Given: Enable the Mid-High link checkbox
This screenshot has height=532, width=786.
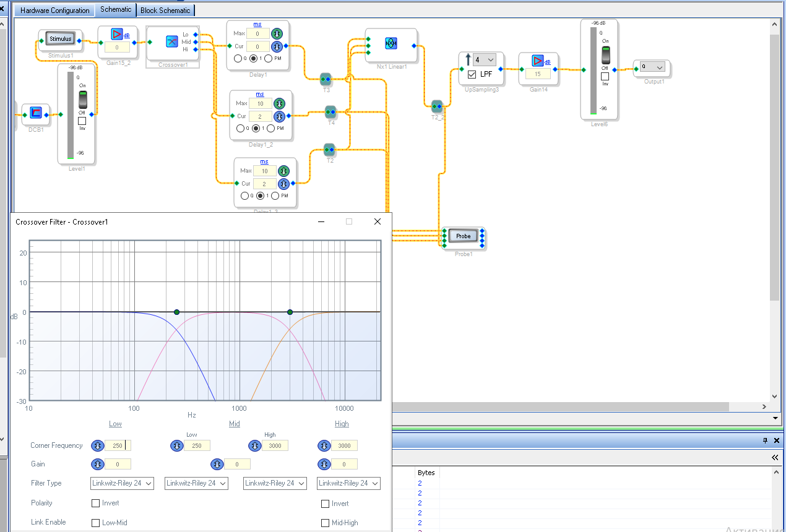Looking at the screenshot, I should point(326,523).
